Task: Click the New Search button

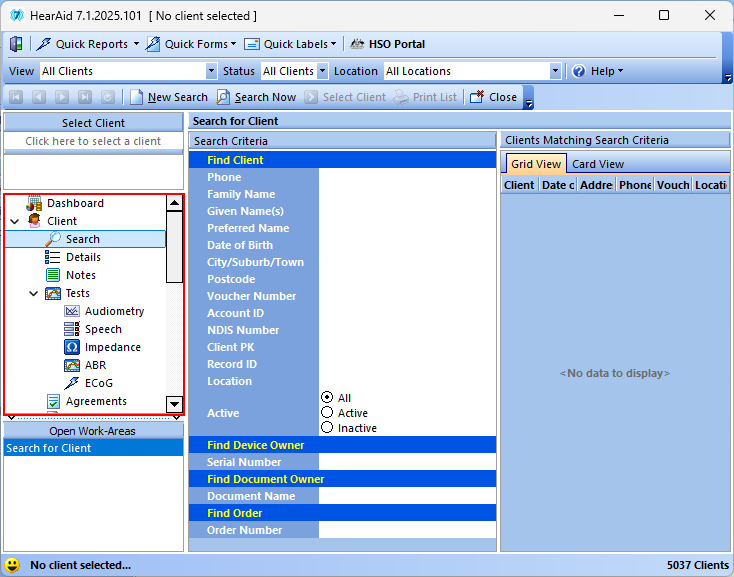Action: [168, 97]
